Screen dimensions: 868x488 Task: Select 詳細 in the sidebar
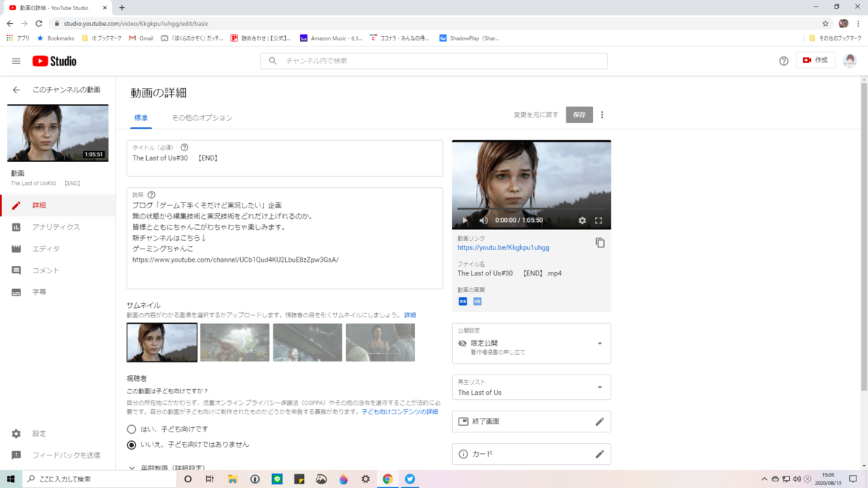coord(58,205)
